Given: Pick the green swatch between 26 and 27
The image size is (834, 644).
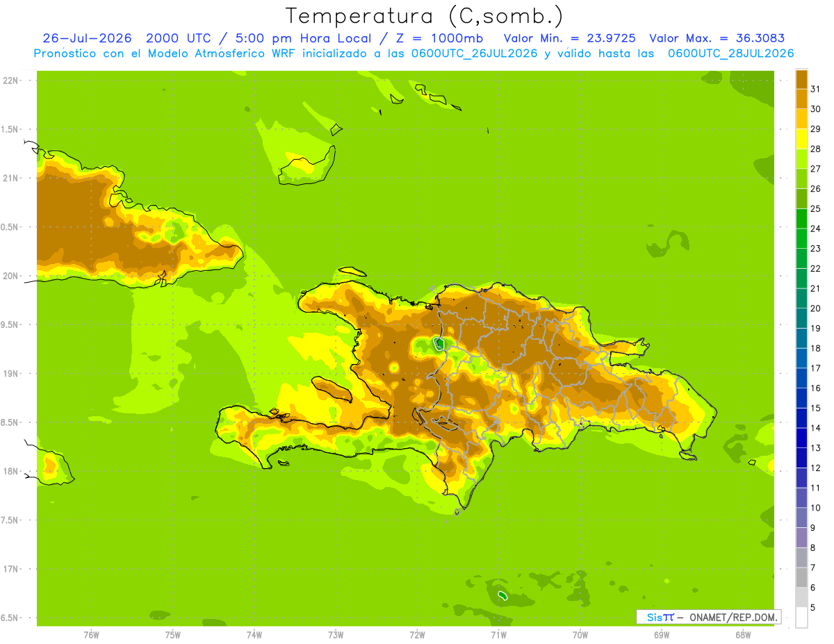Looking at the screenshot, I should [x=801, y=179].
